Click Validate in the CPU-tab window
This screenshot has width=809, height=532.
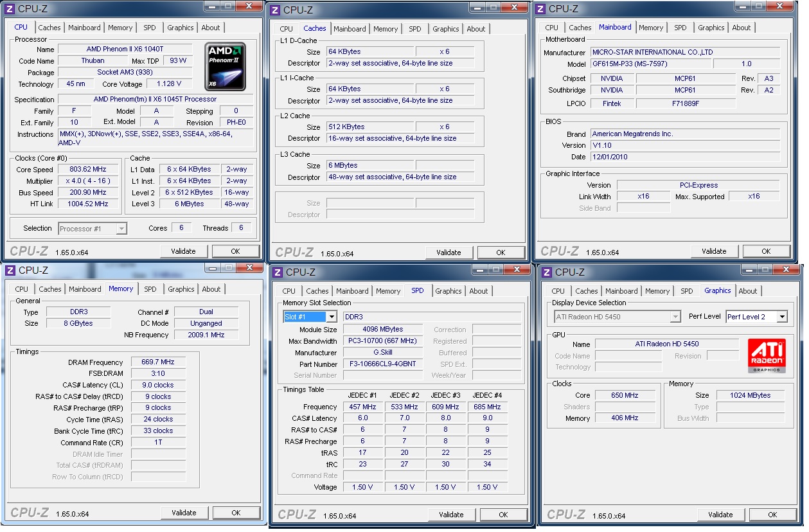coord(183,251)
